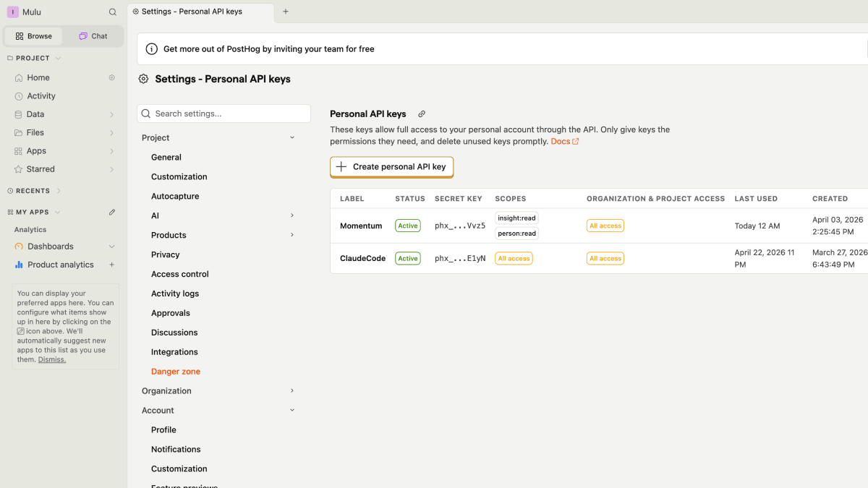Viewport: 868px width, 488px height.
Task: Open a new tab with plus icon
Action: pyautogui.click(x=286, y=12)
